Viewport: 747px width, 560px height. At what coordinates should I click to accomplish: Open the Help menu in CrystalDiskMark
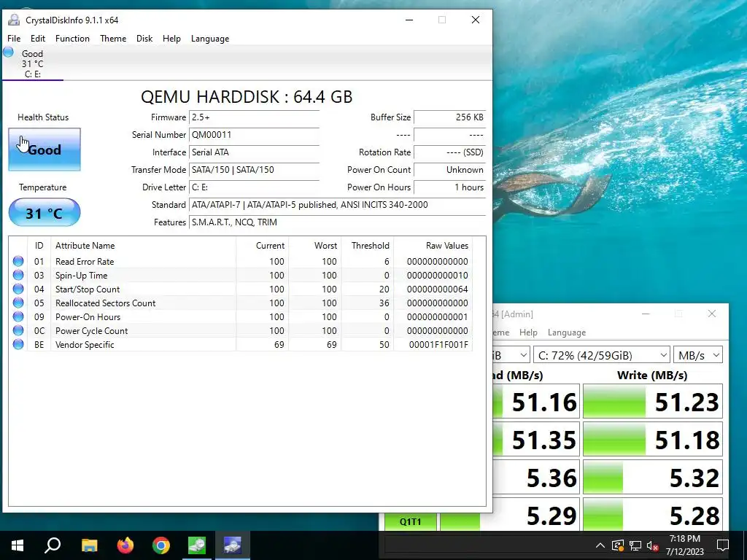pyautogui.click(x=528, y=332)
